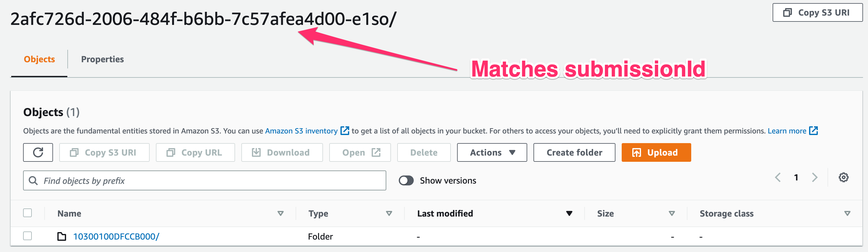This screenshot has width=868, height=252.
Task: Check the select-all objects checkbox in header
Action: coord(28,213)
